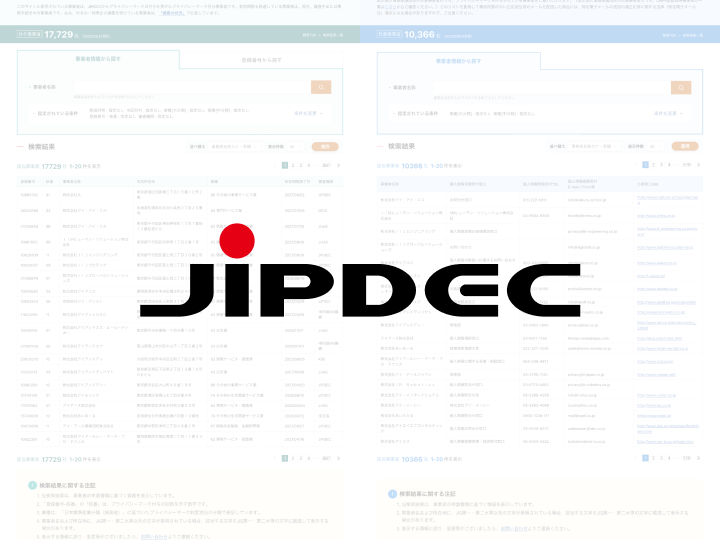The width and height of the screenshot is (720, 540).
Task: Open the 並べ替え sort dropdown in the 10,366 panel
Action: click(594, 146)
